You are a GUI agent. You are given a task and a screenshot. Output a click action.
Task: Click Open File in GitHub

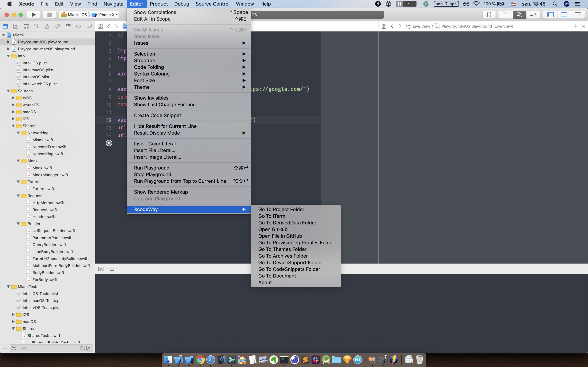280,236
